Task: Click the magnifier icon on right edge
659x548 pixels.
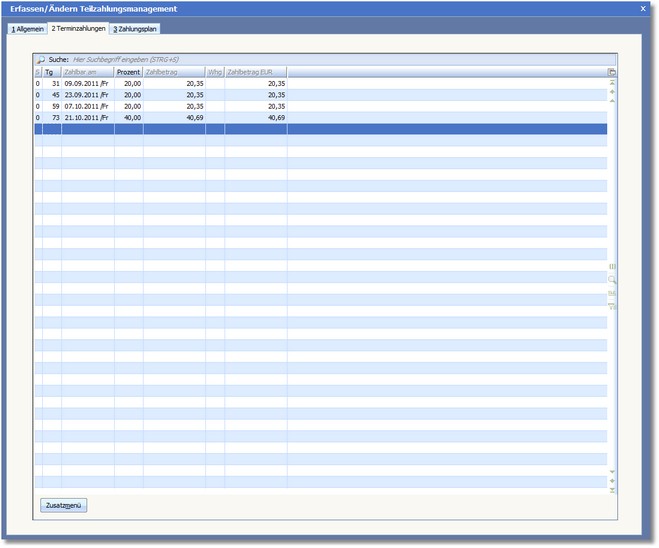Action: point(612,280)
